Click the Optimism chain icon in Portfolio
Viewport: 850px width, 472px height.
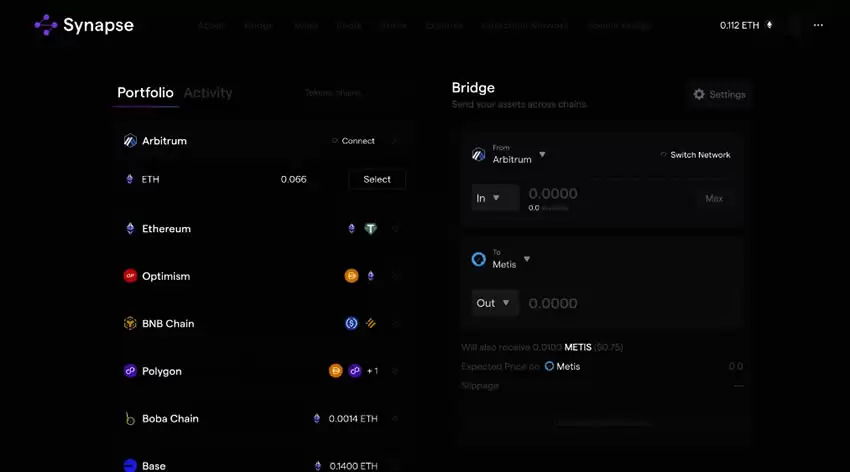[x=130, y=276]
